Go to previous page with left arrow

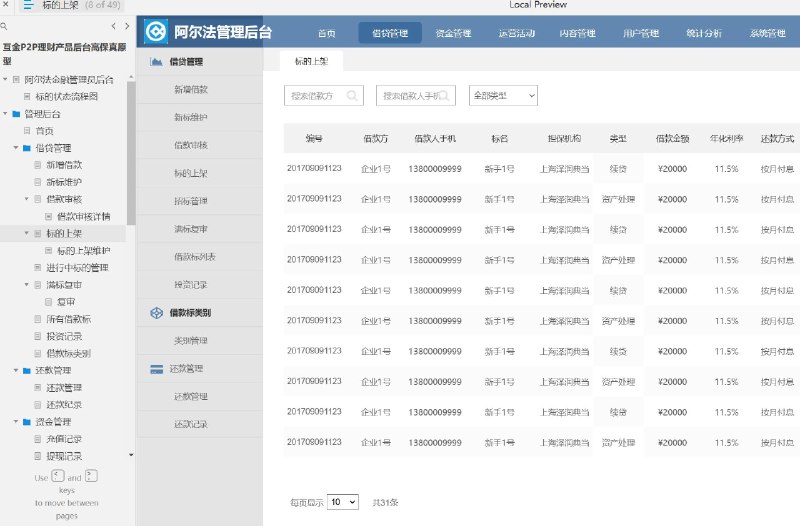(x=113, y=26)
